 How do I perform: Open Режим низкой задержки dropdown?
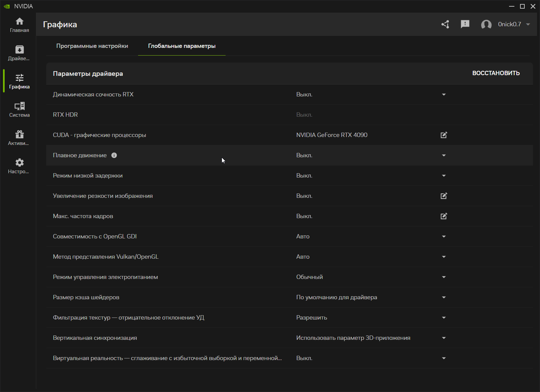pyautogui.click(x=444, y=176)
